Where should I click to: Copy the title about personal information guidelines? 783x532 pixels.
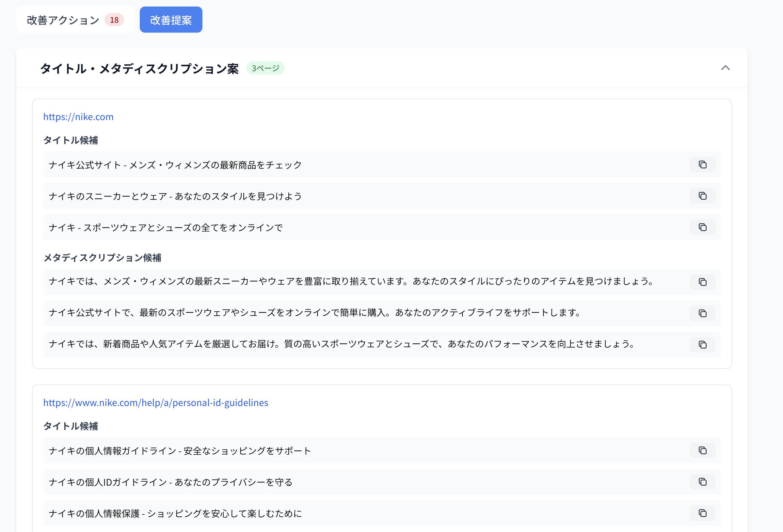coord(702,450)
